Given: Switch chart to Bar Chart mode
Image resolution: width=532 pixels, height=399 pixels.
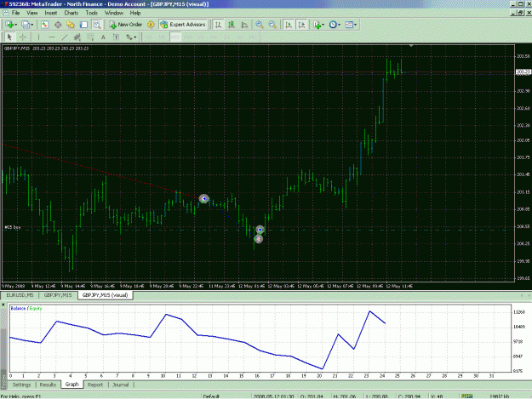Looking at the screenshot, I should point(219,25).
